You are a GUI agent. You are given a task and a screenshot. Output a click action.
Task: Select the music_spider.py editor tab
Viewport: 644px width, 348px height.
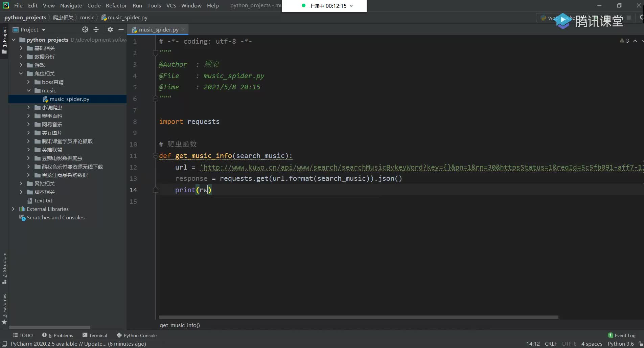click(x=158, y=29)
